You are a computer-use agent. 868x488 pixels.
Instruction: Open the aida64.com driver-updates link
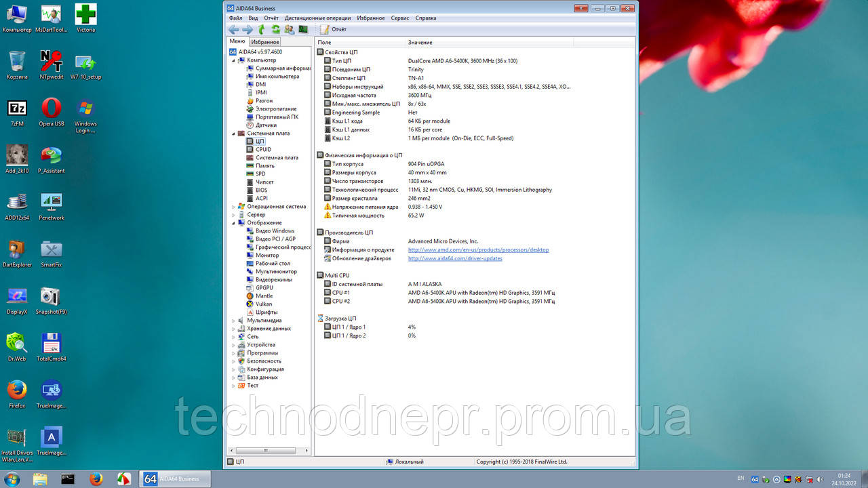coord(455,258)
